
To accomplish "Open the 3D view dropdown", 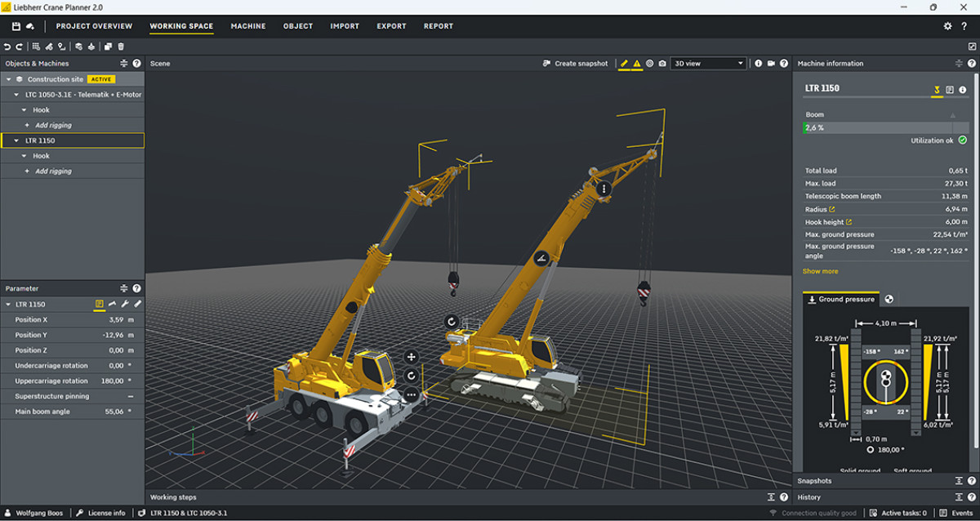I will coord(708,64).
